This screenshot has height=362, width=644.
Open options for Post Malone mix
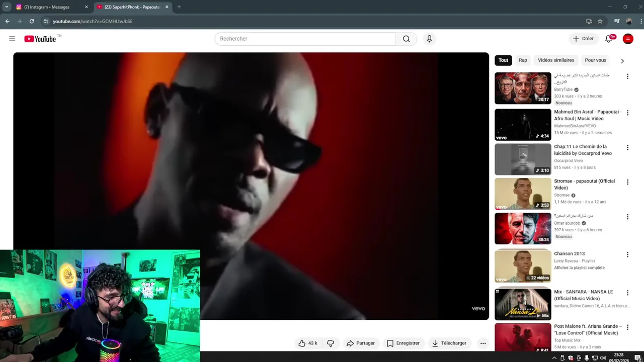click(627, 327)
